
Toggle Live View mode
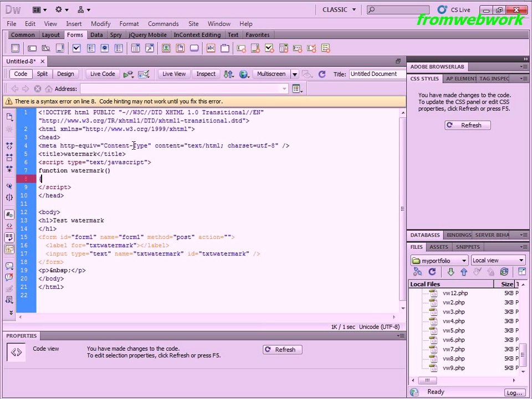[x=173, y=74]
